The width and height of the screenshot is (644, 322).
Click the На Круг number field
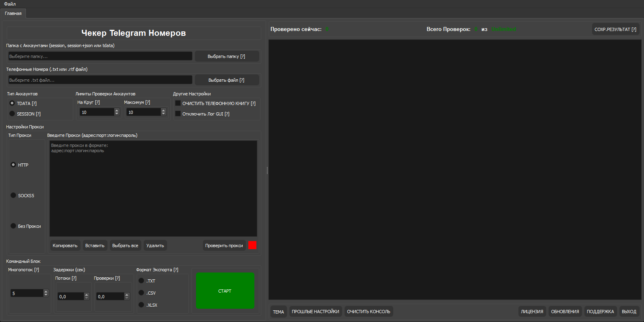click(x=97, y=112)
